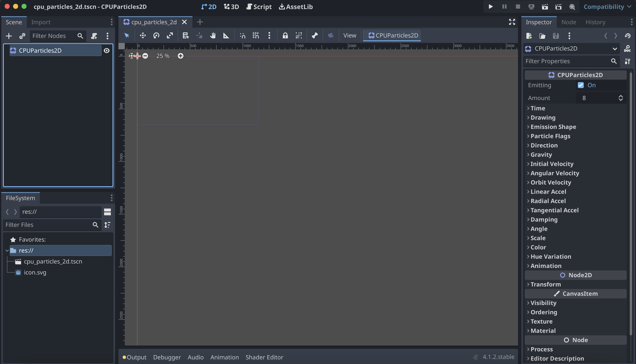Create a new resource in the Inspector
The width and height of the screenshot is (636, 364).
[x=529, y=36]
